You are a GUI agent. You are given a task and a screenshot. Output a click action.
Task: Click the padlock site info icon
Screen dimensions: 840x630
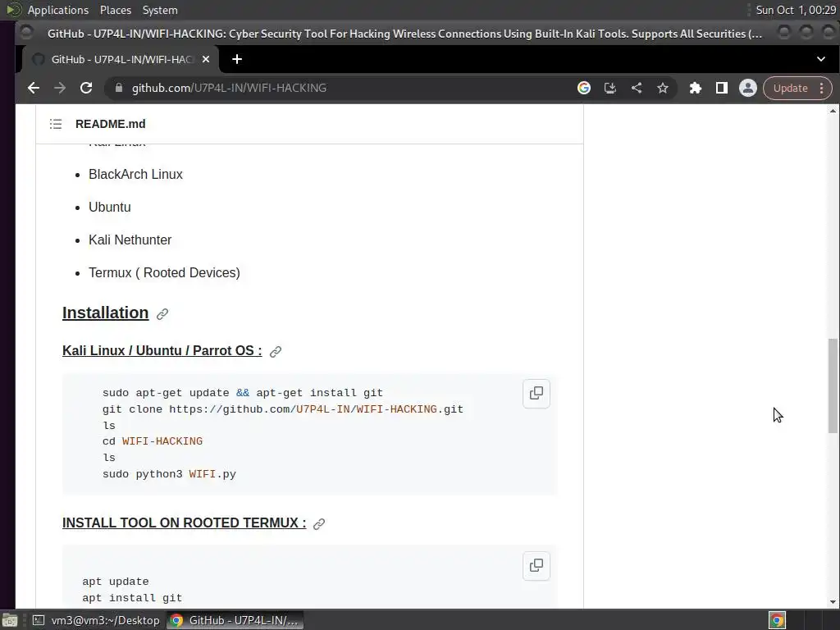click(119, 88)
